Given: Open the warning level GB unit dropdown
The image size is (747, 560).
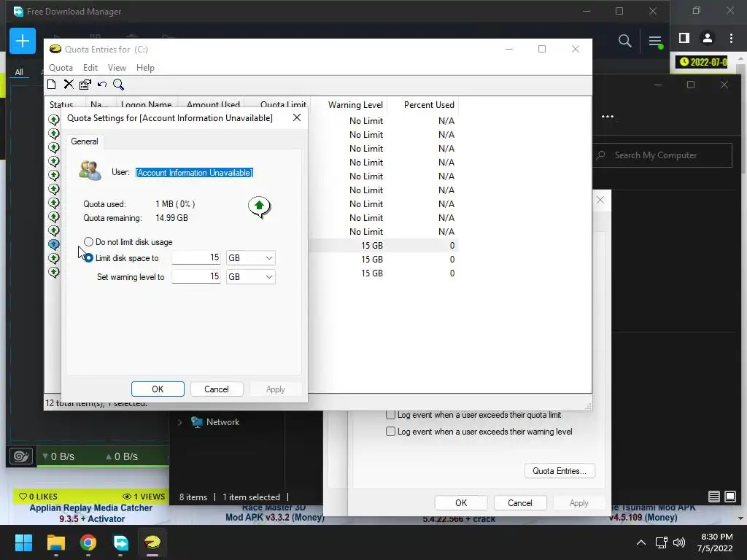Looking at the screenshot, I should pyautogui.click(x=251, y=276).
